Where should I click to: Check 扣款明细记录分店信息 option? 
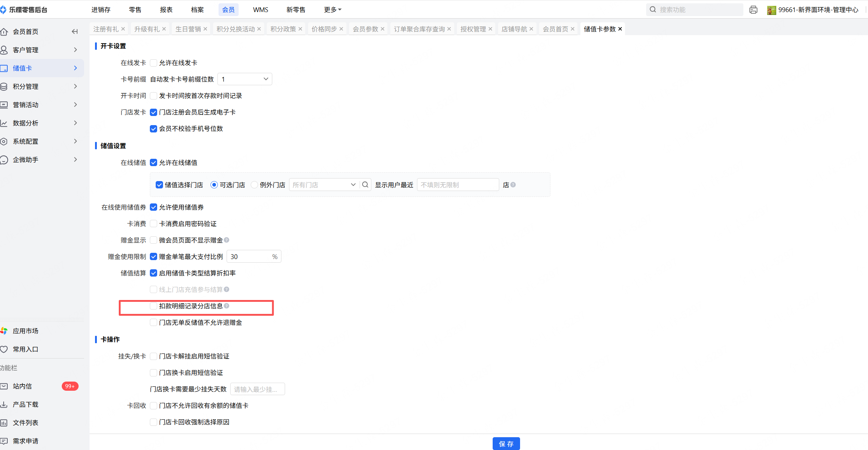(x=153, y=306)
